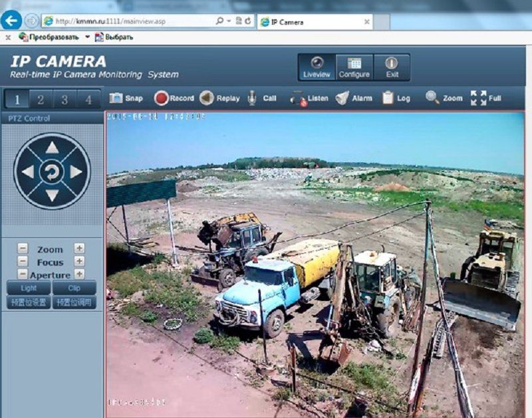Switch to the Configure tab
Image resolution: width=532 pixels, height=418 pixels.
point(354,67)
